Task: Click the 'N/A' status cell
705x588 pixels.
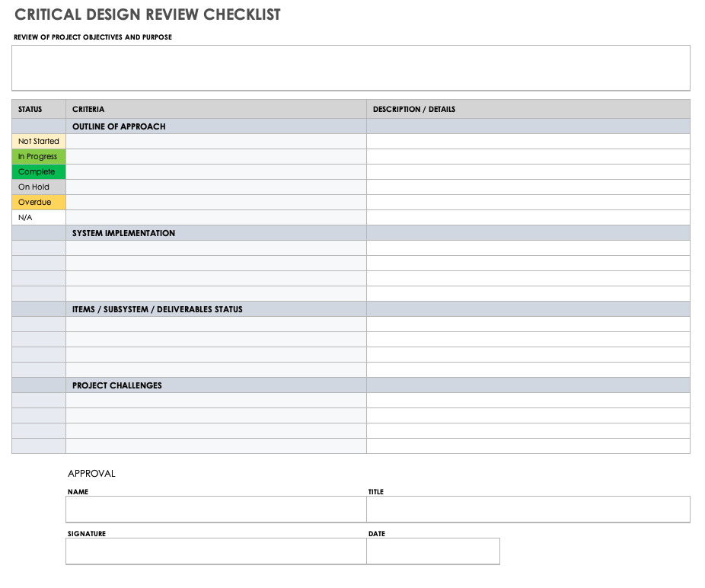Action: (x=37, y=217)
